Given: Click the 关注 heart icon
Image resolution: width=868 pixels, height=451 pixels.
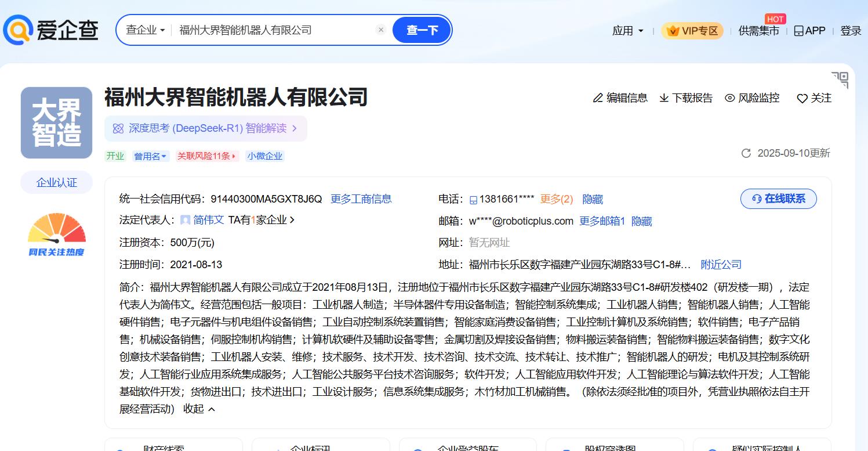Looking at the screenshot, I should coord(802,99).
